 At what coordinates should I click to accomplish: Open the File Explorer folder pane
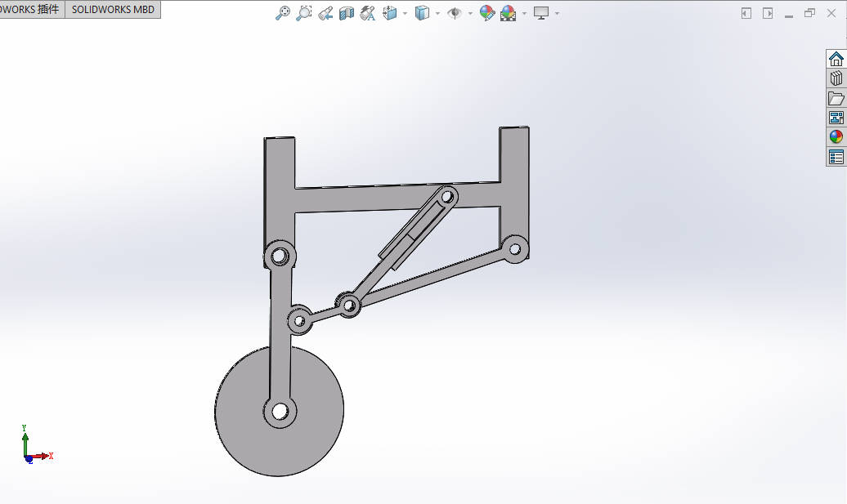[x=836, y=98]
